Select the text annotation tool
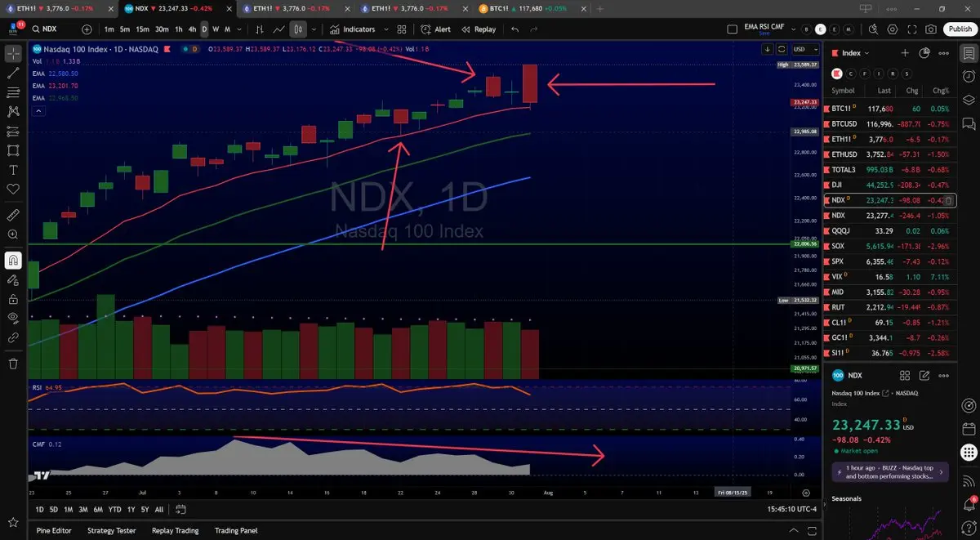 [13, 170]
